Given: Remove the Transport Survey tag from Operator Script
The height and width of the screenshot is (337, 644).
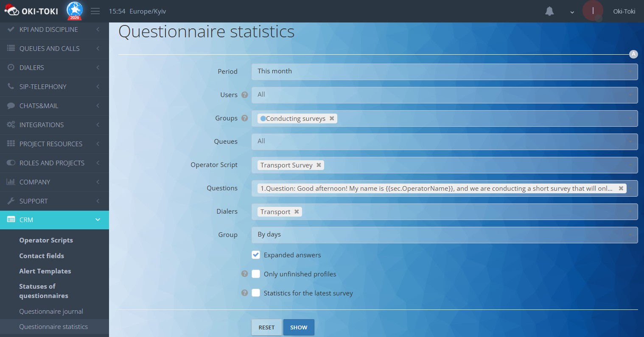Looking at the screenshot, I should click(319, 165).
